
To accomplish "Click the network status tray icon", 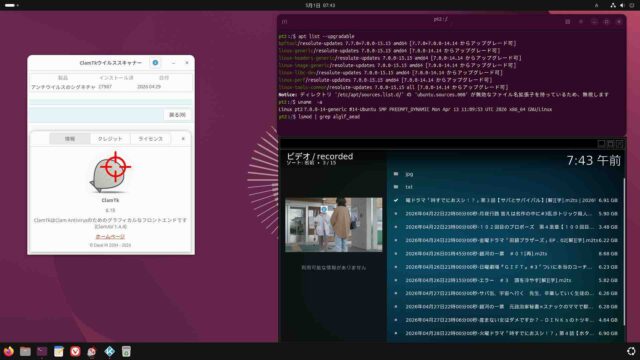I will coord(613,5).
